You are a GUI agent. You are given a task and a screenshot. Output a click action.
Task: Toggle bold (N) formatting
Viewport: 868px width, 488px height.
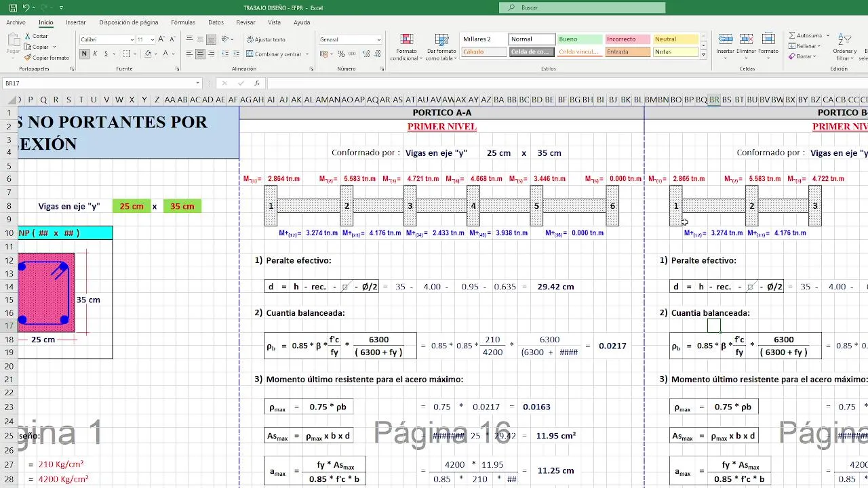pos(84,54)
